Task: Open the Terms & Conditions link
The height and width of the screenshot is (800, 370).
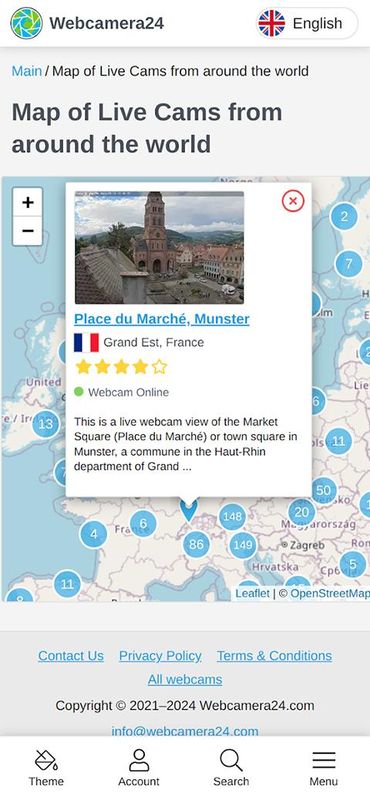Action: pyautogui.click(x=275, y=656)
